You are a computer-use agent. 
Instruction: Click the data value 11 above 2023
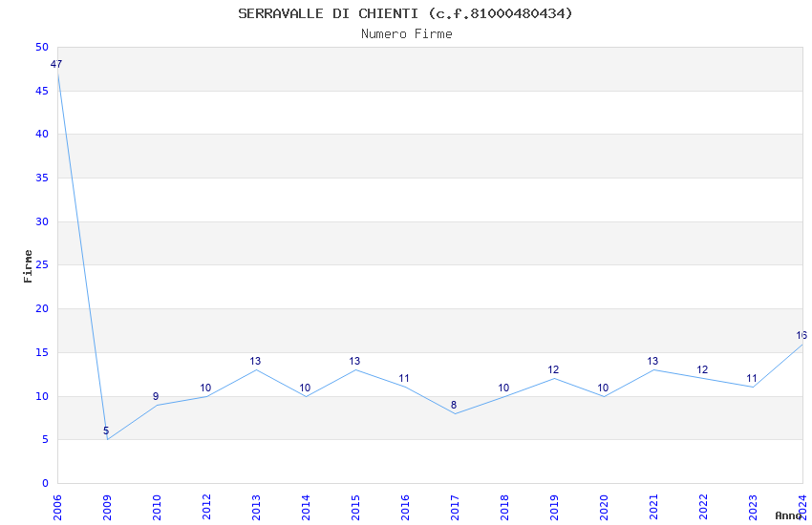click(x=753, y=379)
